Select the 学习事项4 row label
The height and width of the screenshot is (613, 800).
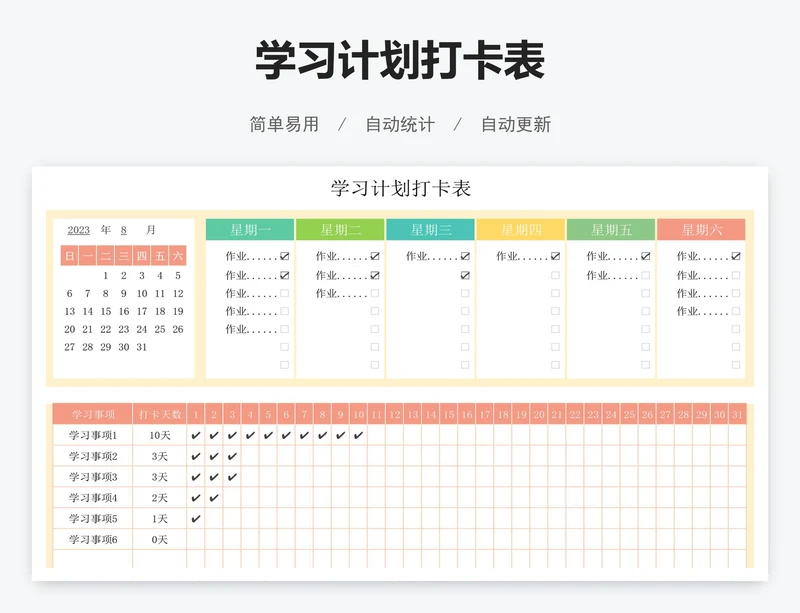point(93,498)
